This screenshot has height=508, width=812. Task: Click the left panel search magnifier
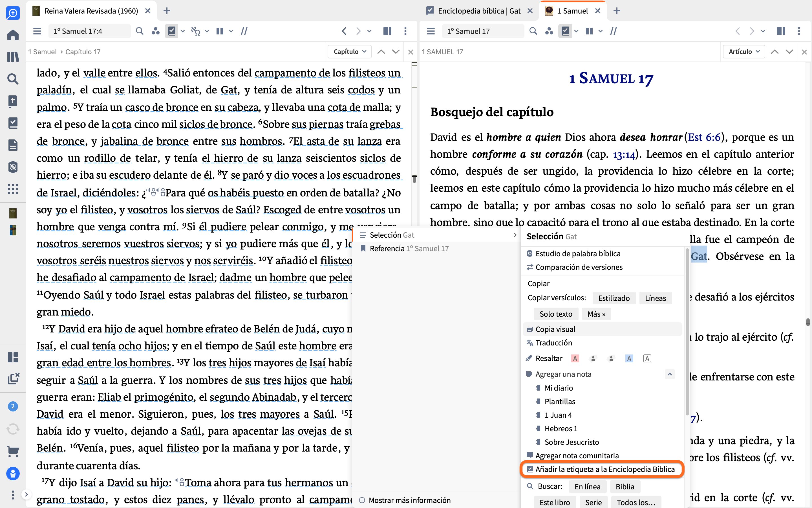pyautogui.click(x=140, y=31)
